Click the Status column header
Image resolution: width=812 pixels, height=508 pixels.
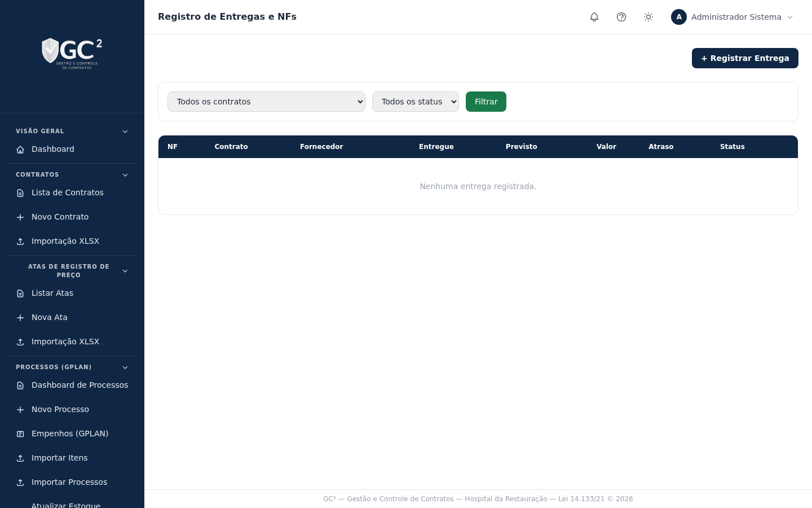tap(732, 147)
